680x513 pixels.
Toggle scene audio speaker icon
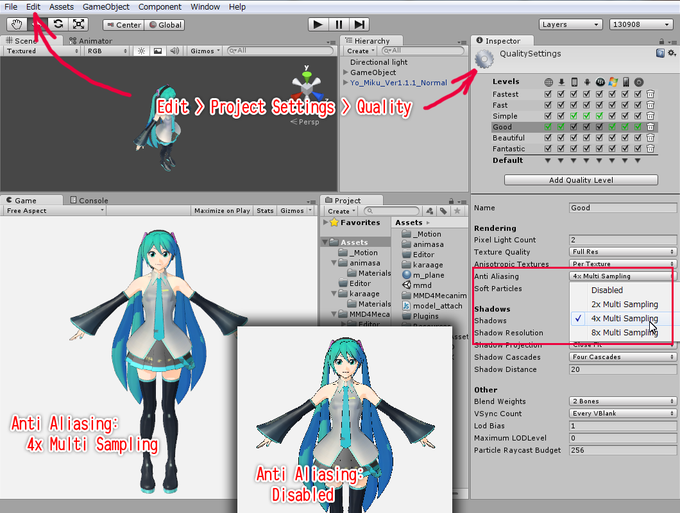[x=174, y=51]
